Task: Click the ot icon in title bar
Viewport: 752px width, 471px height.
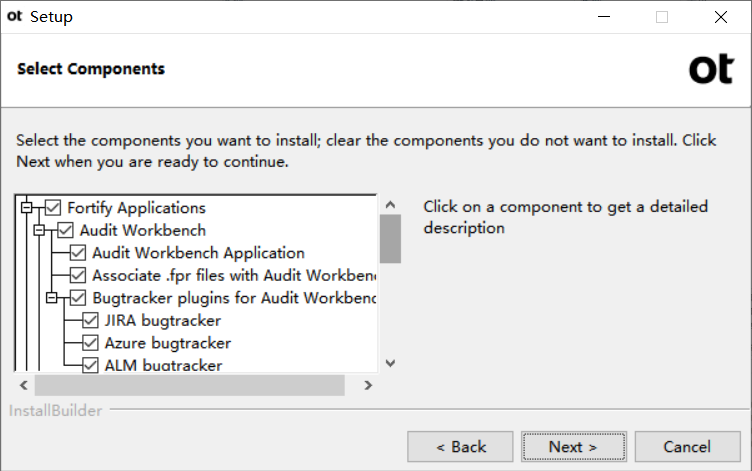Action: coord(15,16)
